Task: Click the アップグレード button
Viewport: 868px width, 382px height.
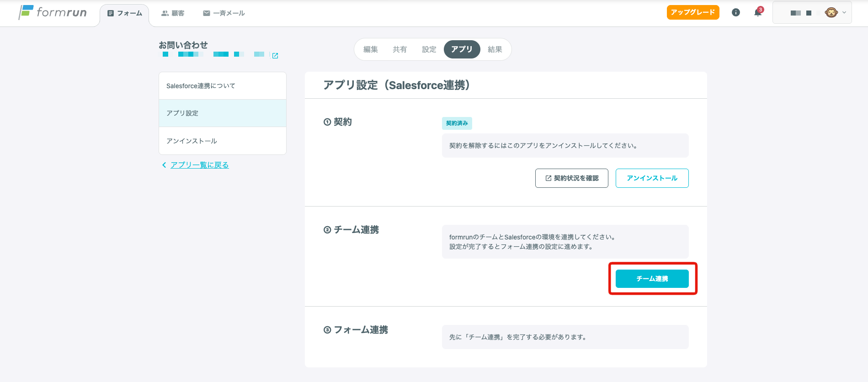Action: pos(693,12)
